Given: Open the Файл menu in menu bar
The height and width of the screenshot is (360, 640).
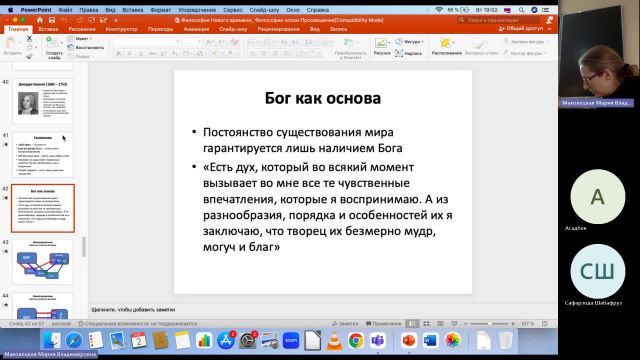Looking at the screenshot, I should click(65, 9).
